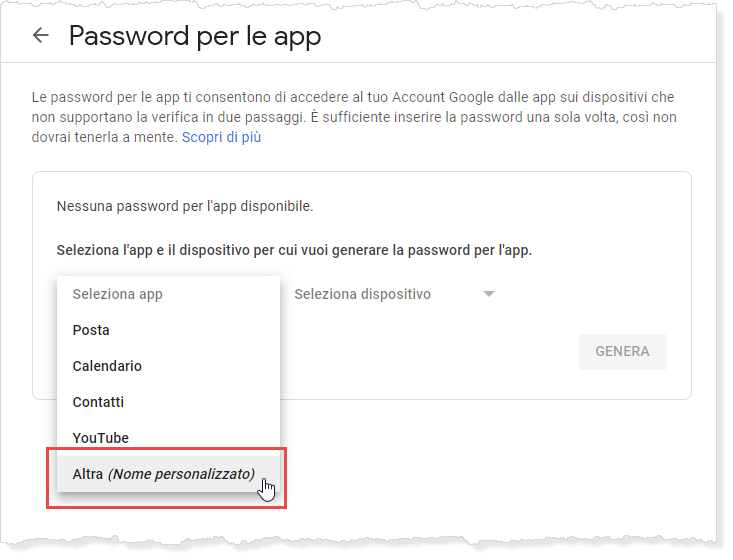The height and width of the screenshot is (560, 733).
Task: Open the Scopri di più link
Action: click(221, 137)
